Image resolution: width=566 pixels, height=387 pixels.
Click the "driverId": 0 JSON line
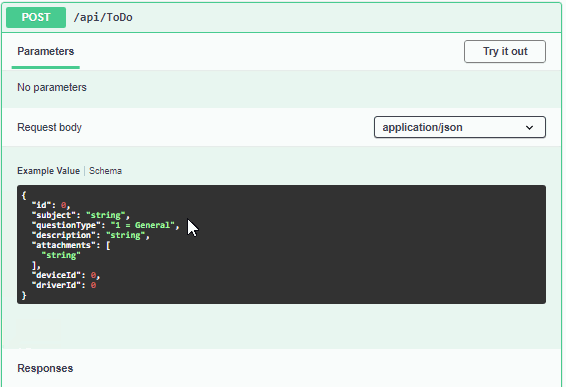[64, 285]
